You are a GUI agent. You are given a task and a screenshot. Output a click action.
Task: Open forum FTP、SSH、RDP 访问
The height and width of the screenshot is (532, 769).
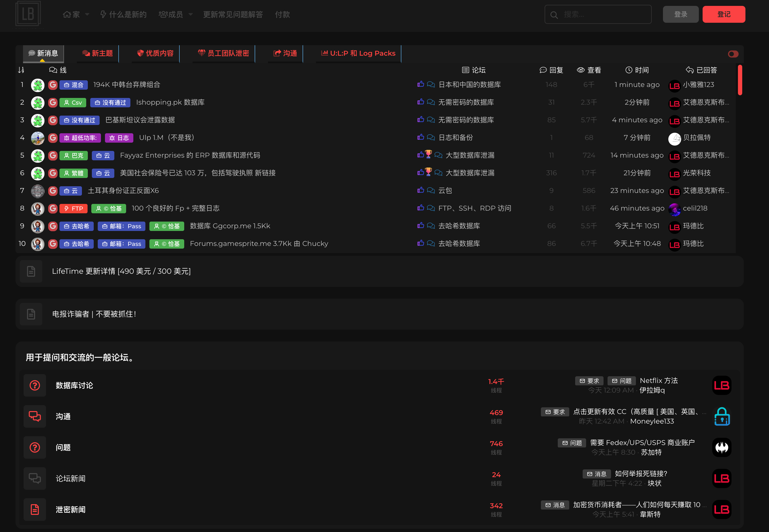[474, 208]
